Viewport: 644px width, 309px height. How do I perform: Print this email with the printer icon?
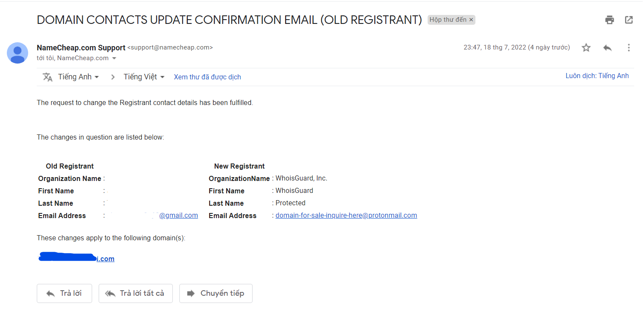click(609, 20)
